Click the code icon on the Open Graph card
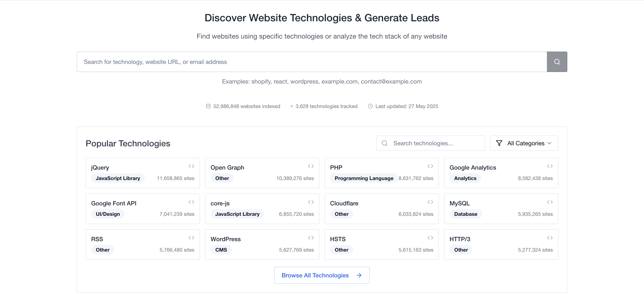Viewport: 644px width, 294px height. click(311, 166)
